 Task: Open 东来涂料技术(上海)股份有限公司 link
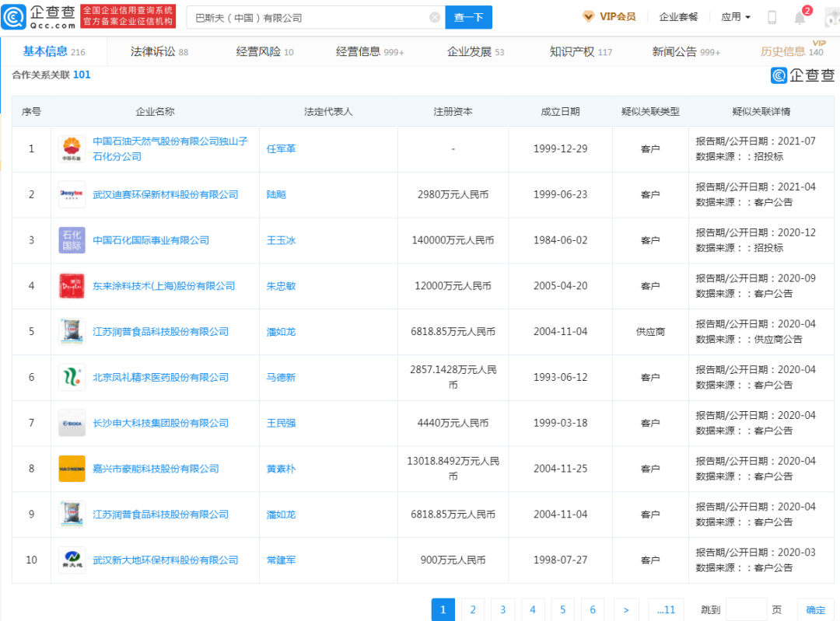(163, 286)
